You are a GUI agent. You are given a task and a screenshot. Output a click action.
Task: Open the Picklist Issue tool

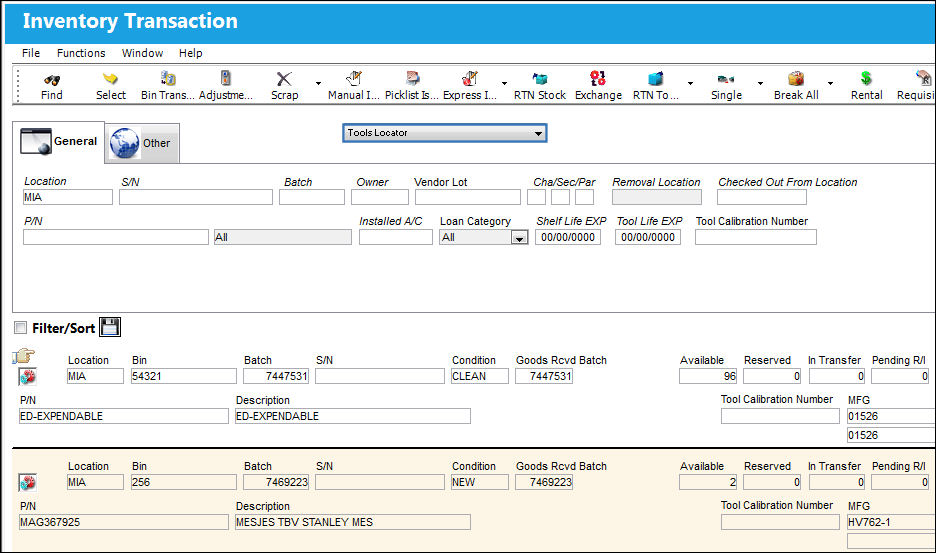tap(412, 78)
